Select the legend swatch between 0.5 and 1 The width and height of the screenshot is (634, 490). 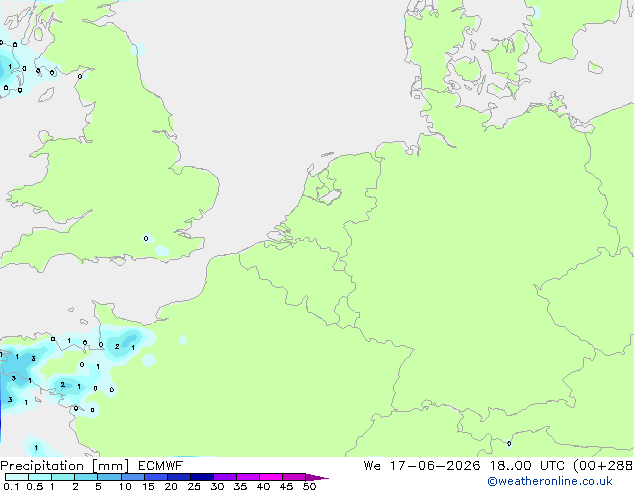[x=40, y=477]
